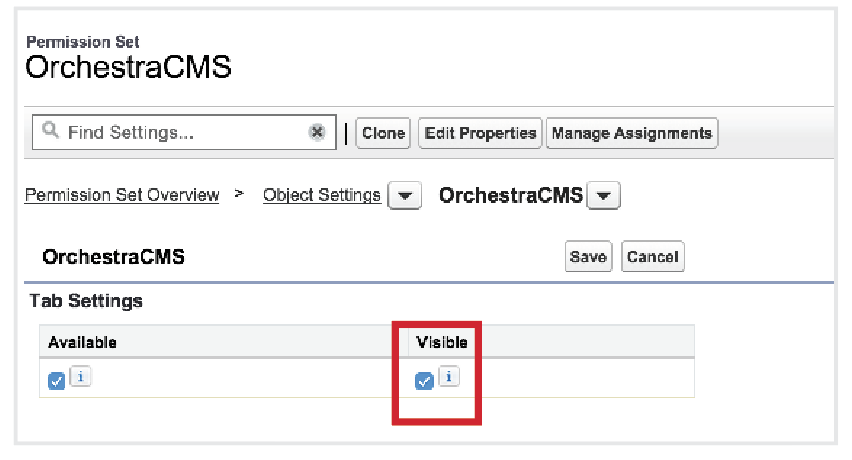852x460 pixels.
Task: Uncheck the Visible tab setting checkbox
Action: (x=424, y=380)
